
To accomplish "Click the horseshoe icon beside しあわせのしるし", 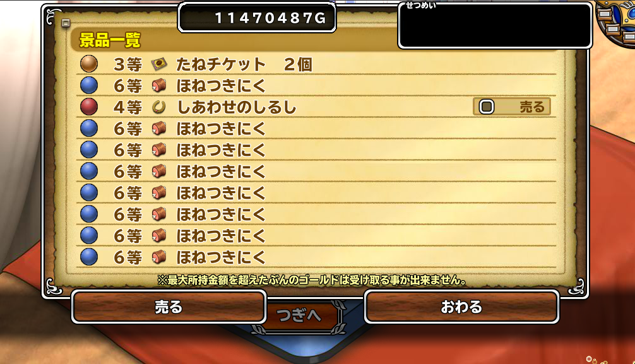I will point(159,107).
